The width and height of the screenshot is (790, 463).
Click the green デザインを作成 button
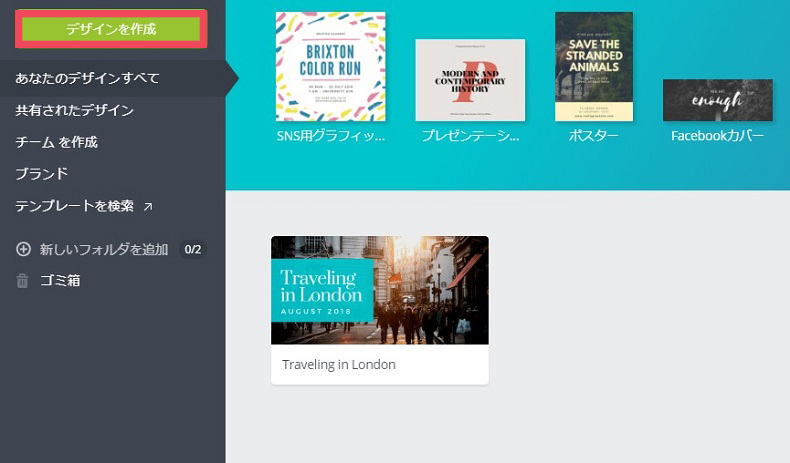click(111, 29)
